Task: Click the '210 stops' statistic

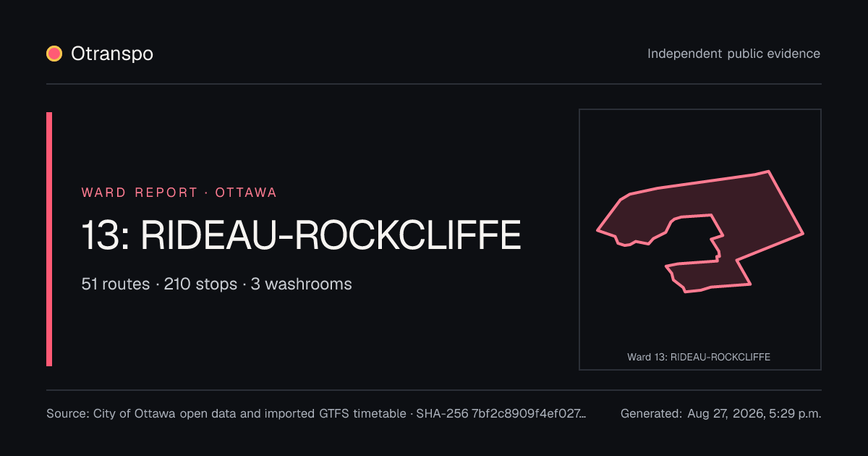Action: coord(200,284)
